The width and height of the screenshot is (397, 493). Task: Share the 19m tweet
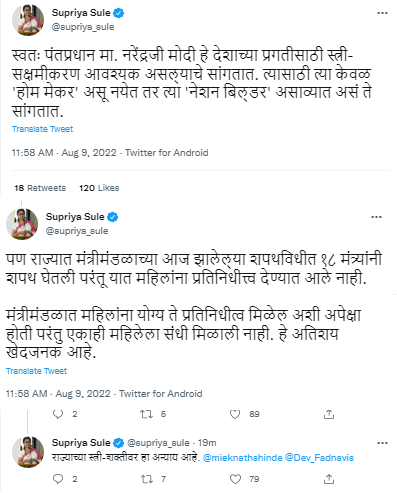(x=329, y=479)
